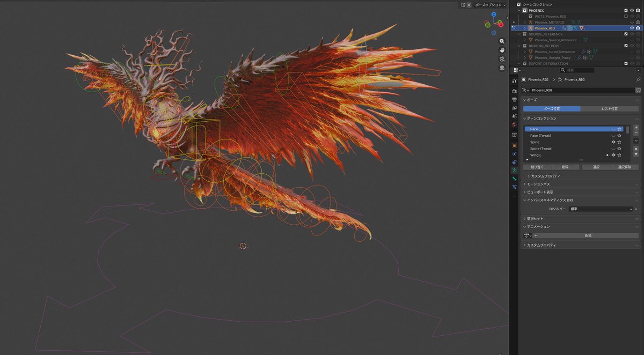This screenshot has height=355, width=644.
Task: Open the Armature data properties tab icon
Action: tap(515, 170)
